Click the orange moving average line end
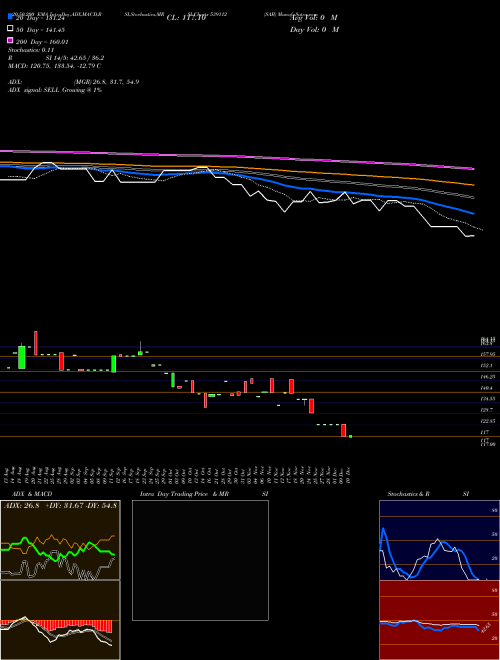The image size is (500, 660). (472, 184)
